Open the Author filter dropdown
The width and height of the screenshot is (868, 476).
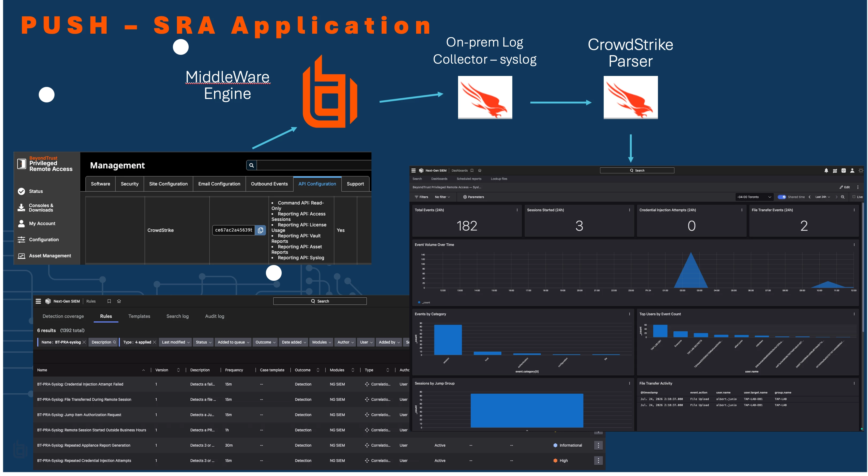(x=345, y=342)
